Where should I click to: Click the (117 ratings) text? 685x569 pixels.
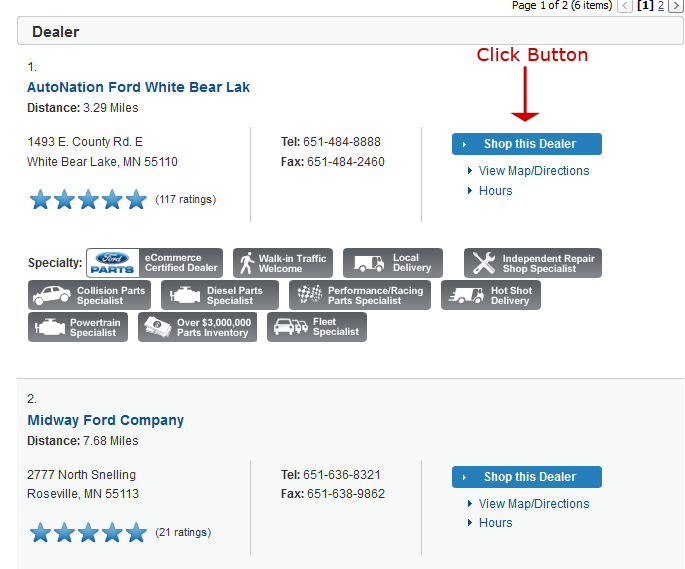pyautogui.click(x=186, y=199)
